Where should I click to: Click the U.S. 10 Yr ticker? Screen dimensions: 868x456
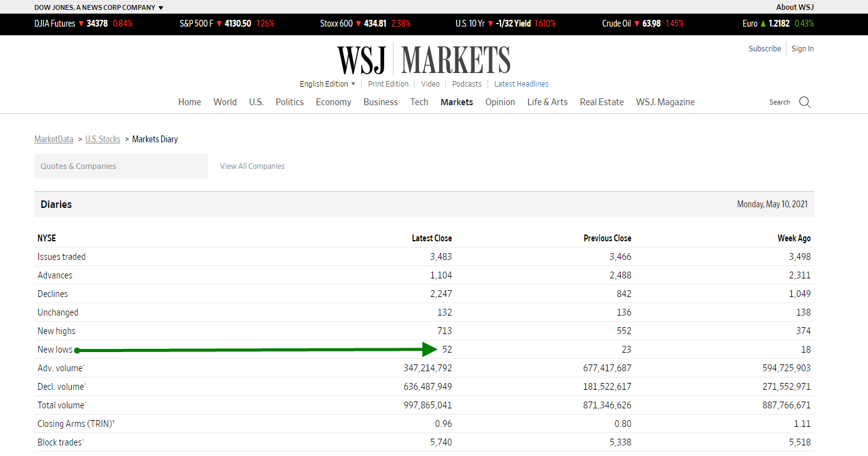point(505,24)
